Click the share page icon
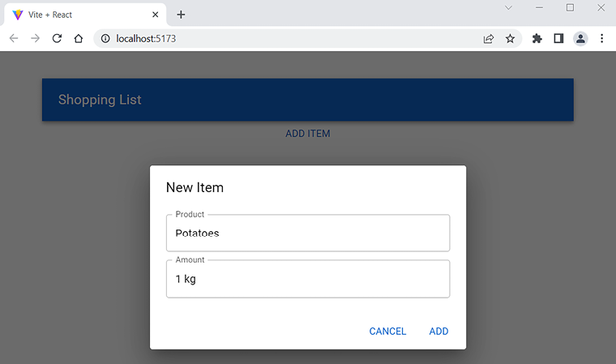Screen dimensions: 616x364 pos(489,38)
